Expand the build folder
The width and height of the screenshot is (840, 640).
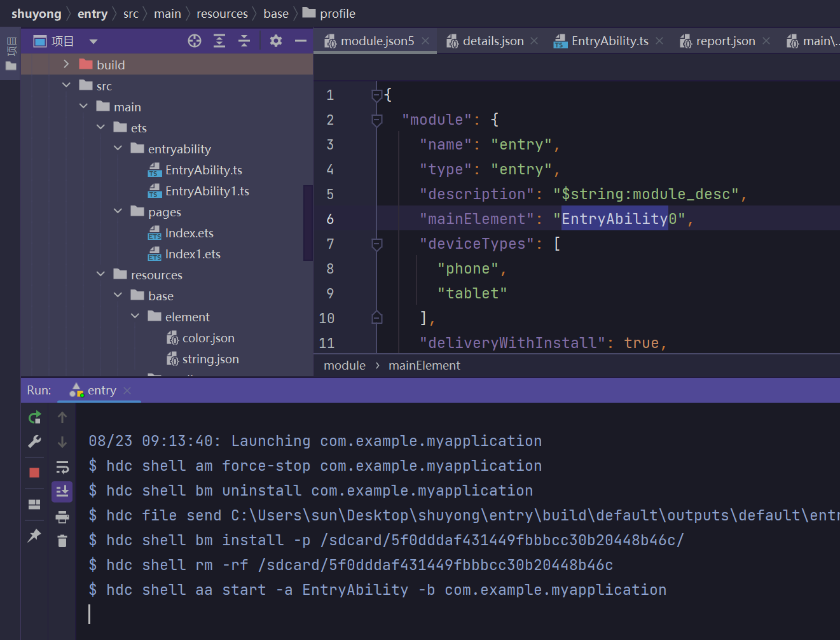(66, 64)
